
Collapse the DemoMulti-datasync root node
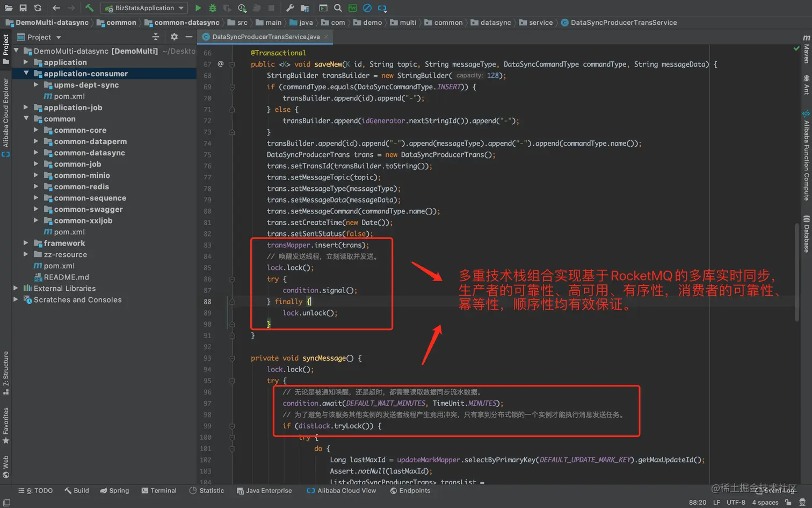click(16, 51)
